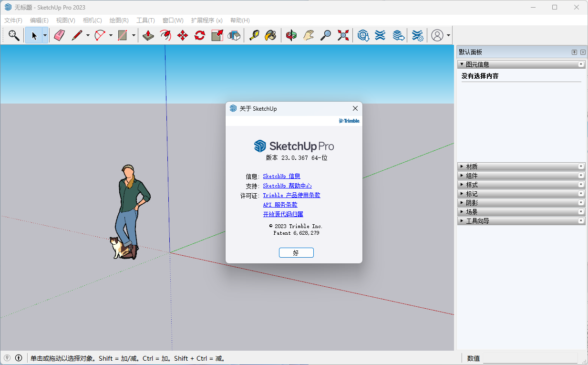Expand the 标记 panel
The width and height of the screenshot is (588, 365).
[x=462, y=194]
